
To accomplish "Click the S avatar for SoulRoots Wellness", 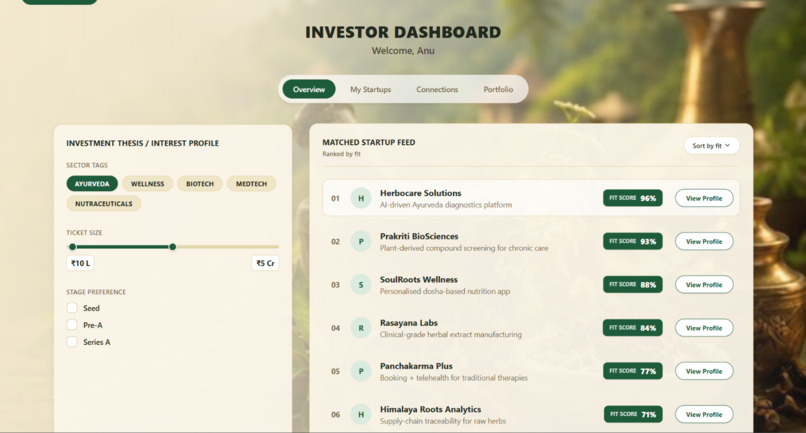I will tap(361, 284).
